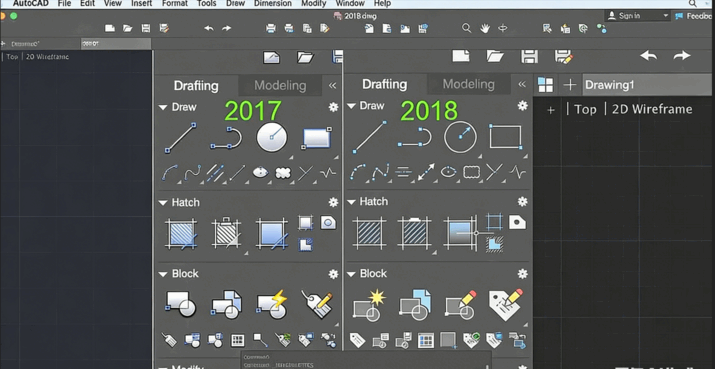Select the Arc tool in 2018 panel

(x=359, y=172)
